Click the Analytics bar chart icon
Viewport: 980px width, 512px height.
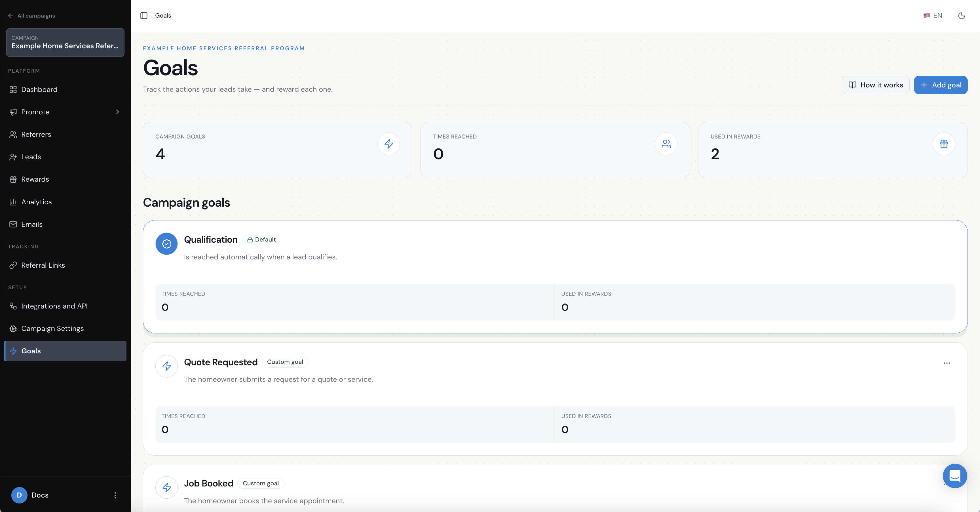(13, 202)
